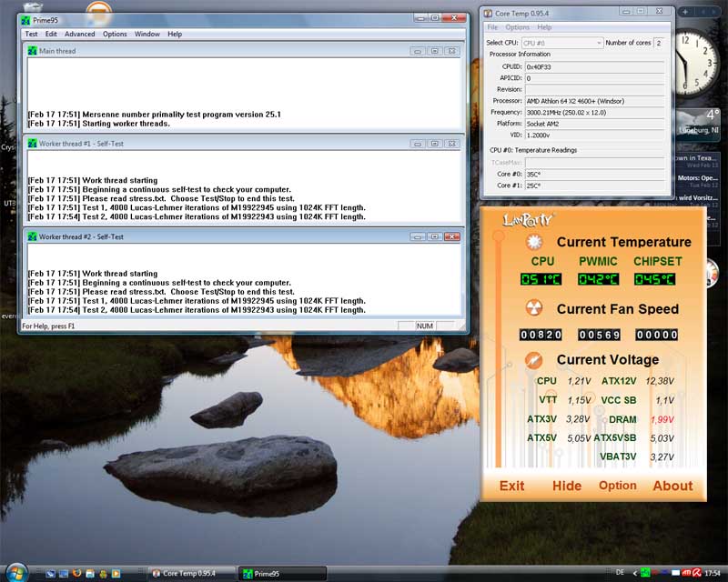Open the Core Temp Options menu
The width and height of the screenshot is (728, 582).
[517, 27]
